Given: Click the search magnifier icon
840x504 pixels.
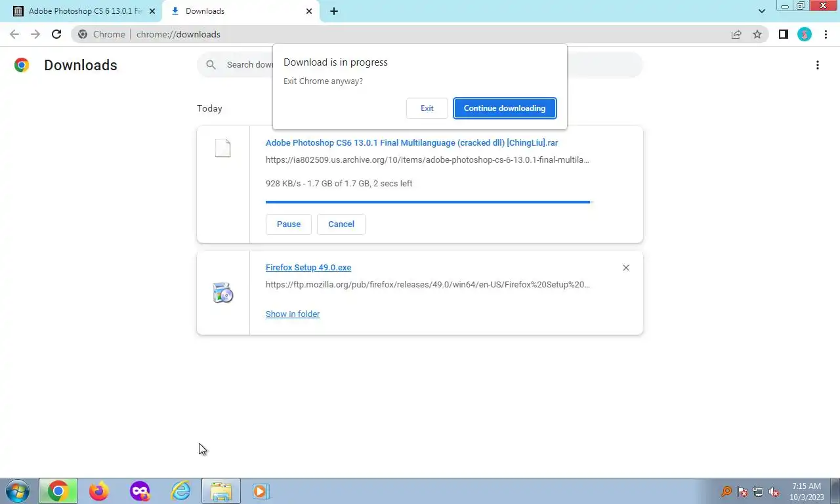Looking at the screenshot, I should [x=211, y=64].
